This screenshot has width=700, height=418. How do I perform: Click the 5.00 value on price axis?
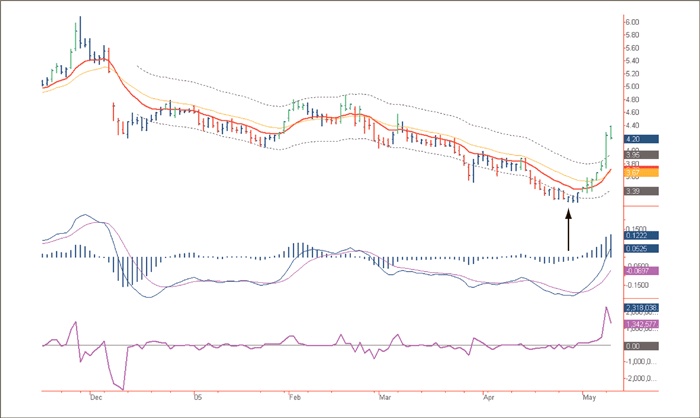tap(632, 86)
